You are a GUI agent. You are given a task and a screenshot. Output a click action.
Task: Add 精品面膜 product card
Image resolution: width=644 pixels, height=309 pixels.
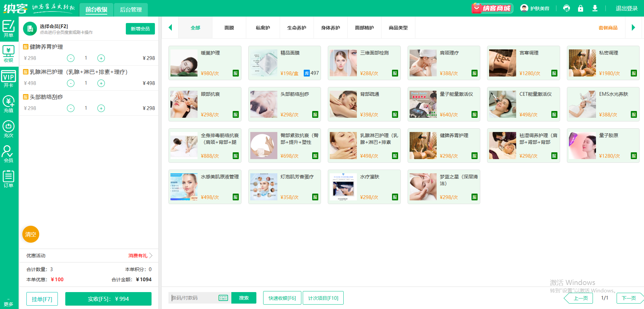tap(284, 63)
